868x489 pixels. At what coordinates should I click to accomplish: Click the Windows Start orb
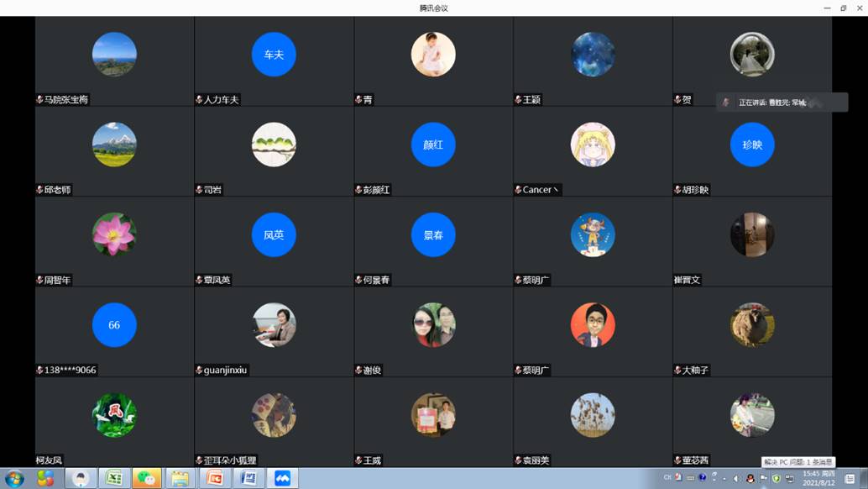(14, 478)
